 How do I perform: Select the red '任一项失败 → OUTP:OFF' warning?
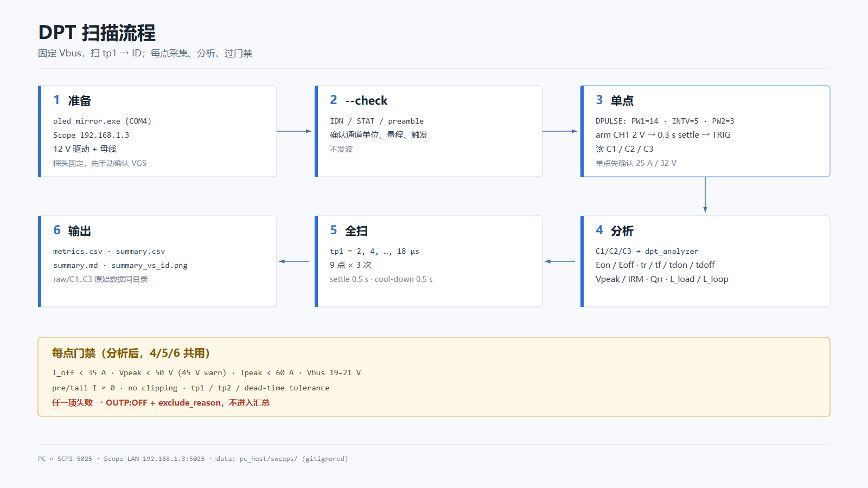(x=161, y=403)
